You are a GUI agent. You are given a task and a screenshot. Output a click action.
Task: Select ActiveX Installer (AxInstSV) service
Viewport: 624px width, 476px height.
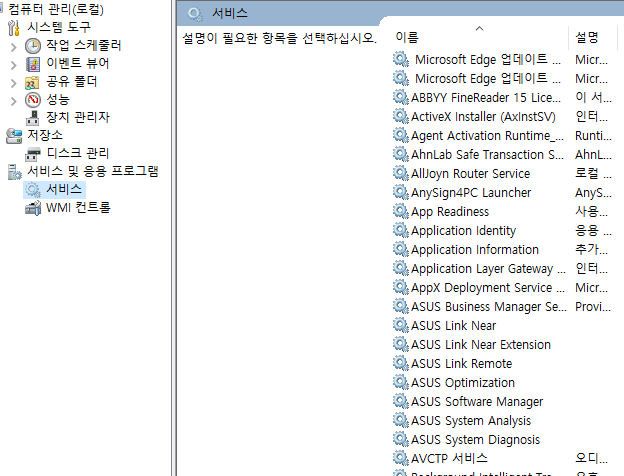[x=483, y=117]
